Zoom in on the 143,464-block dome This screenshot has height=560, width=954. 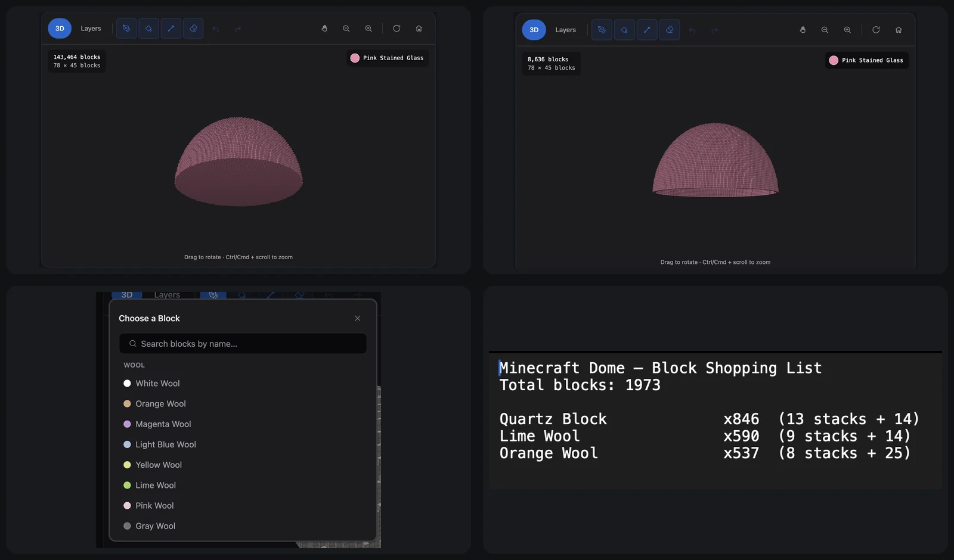[368, 29]
